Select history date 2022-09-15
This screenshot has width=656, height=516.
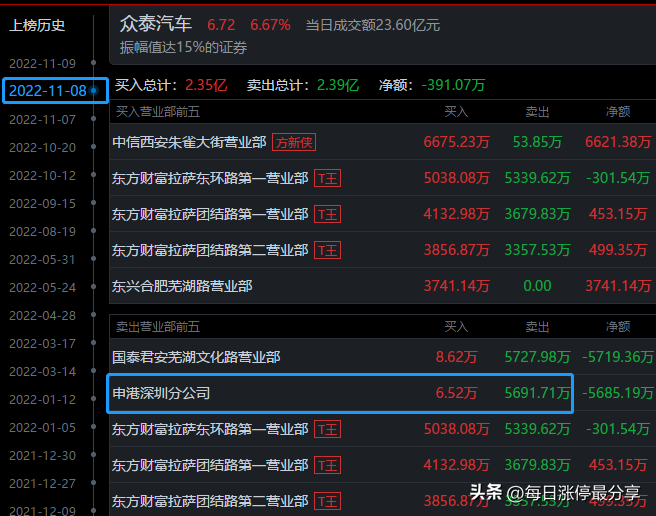pos(42,204)
